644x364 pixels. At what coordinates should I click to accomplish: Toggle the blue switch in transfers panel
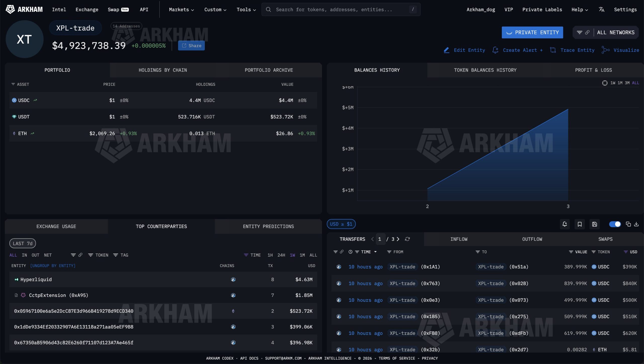[615, 224]
